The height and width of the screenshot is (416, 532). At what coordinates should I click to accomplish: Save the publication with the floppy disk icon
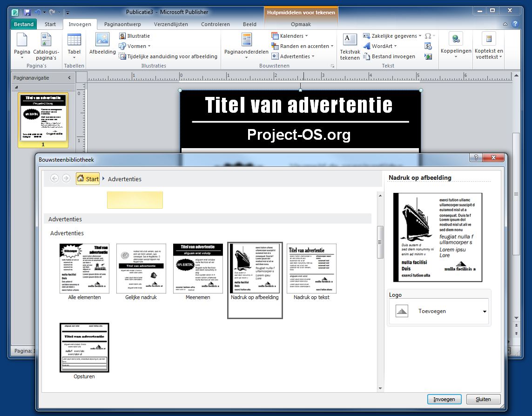[x=27, y=13]
